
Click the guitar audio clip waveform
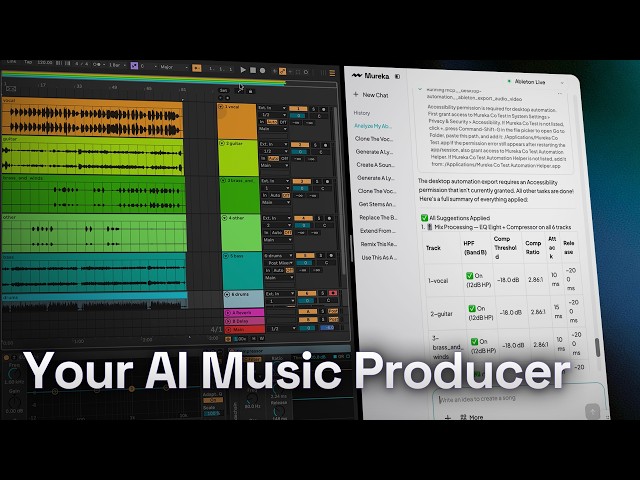(x=92, y=158)
